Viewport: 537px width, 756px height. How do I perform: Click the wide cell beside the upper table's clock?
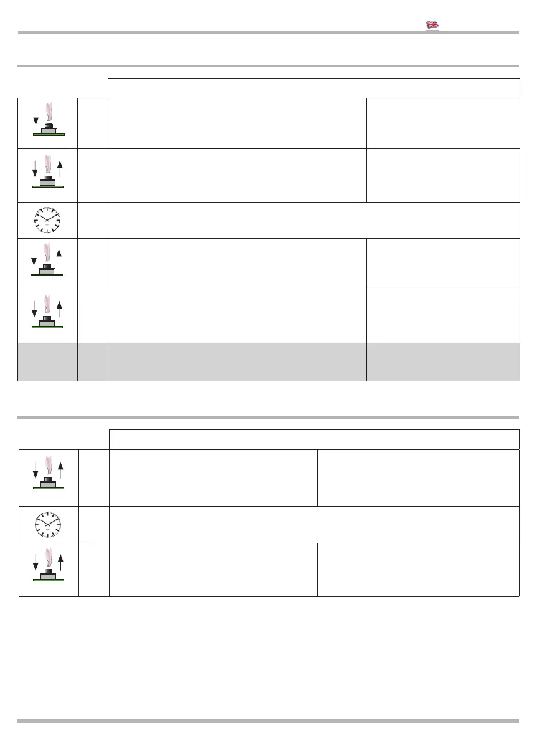pyautogui.click(x=313, y=220)
